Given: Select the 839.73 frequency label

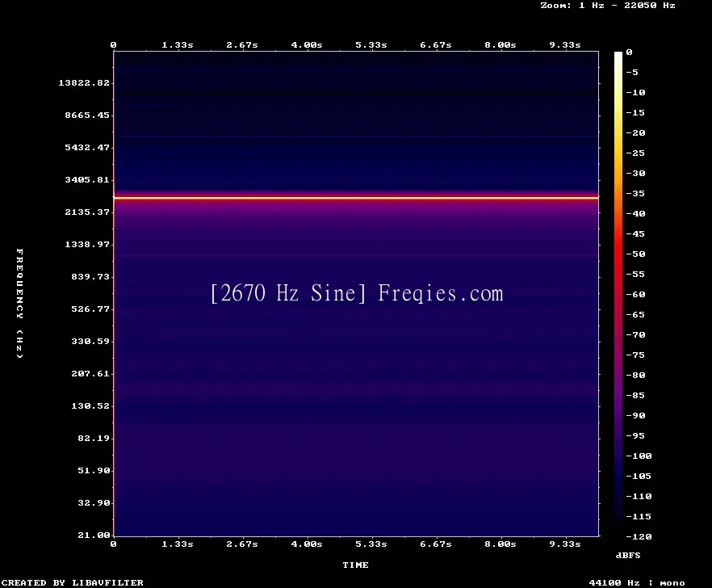Looking at the screenshot, I should 90,276.
